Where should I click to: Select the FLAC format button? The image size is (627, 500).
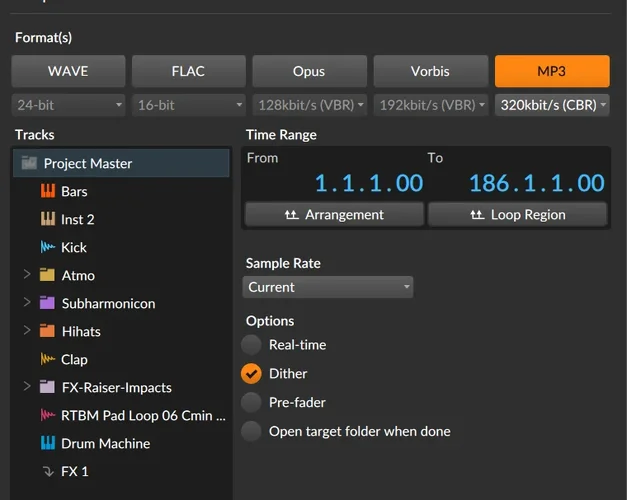pos(189,71)
